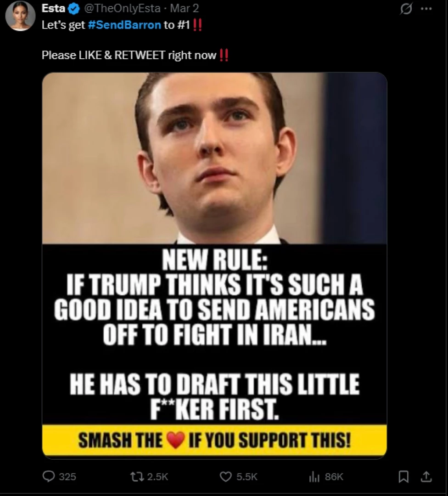Click the 86K views count

pyautogui.click(x=334, y=477)
